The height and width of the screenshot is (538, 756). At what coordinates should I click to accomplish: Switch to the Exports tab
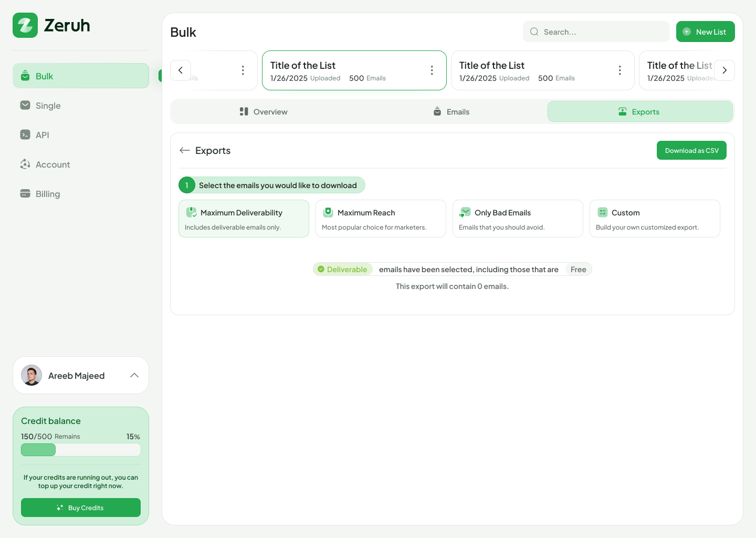[x=640, y=111]
